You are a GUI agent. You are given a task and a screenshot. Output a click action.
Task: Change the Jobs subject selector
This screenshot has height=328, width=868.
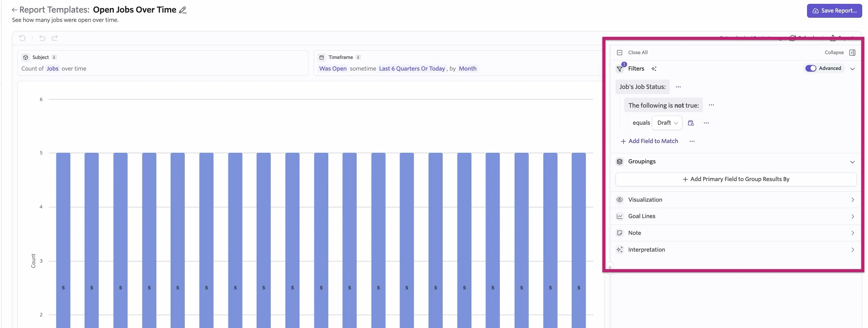(53, 69)
